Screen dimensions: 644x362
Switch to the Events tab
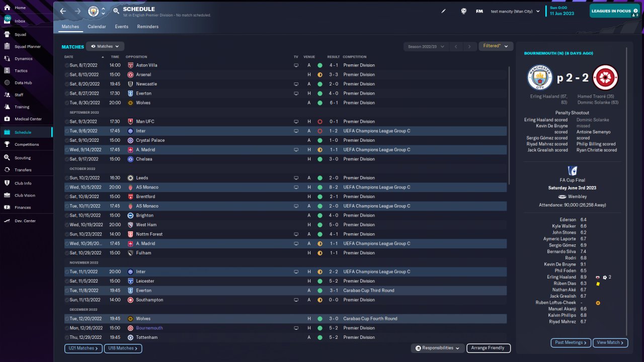(x=121, y=27)
